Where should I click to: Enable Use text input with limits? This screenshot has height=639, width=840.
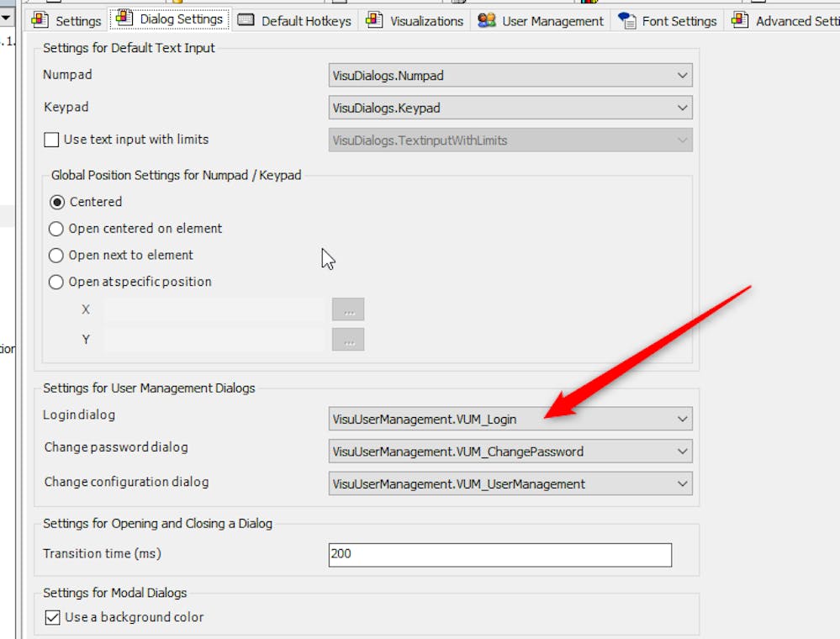pos(51,140)
